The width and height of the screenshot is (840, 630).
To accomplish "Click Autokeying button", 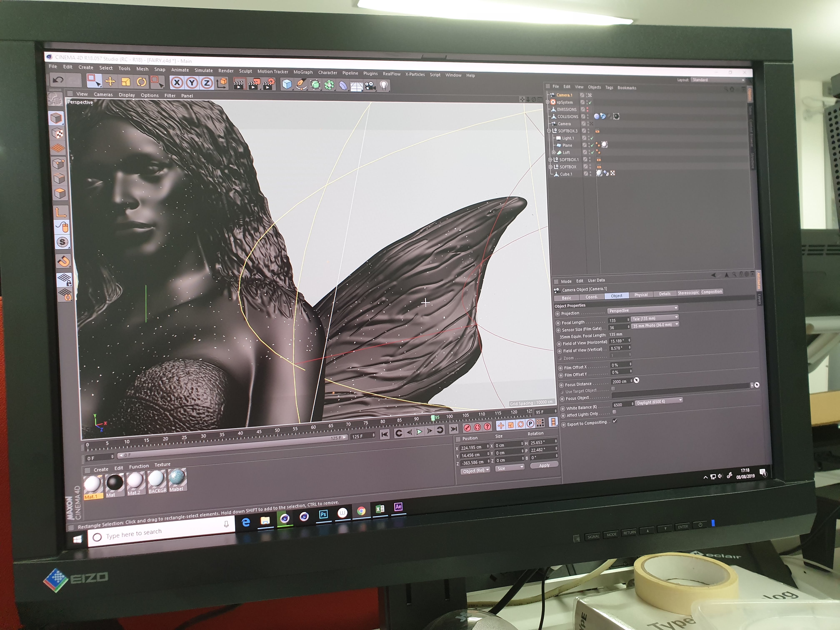I will pos(477,427).
